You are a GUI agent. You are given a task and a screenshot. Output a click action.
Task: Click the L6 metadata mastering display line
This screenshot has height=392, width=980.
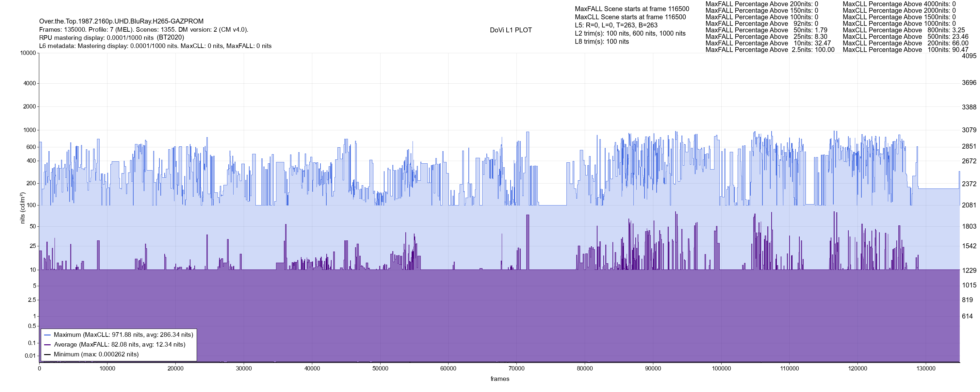click(155, 46)
